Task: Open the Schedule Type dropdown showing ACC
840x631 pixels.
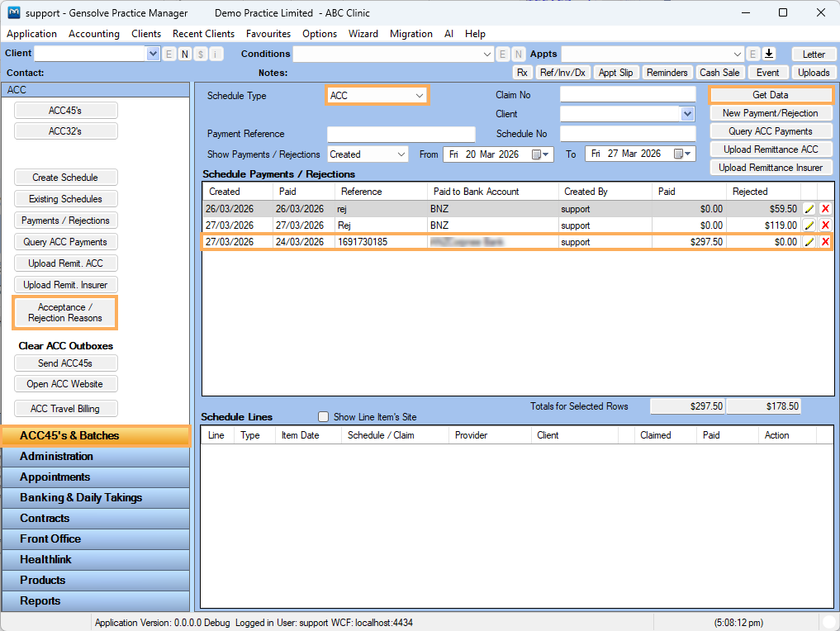Action: [377, 95]
